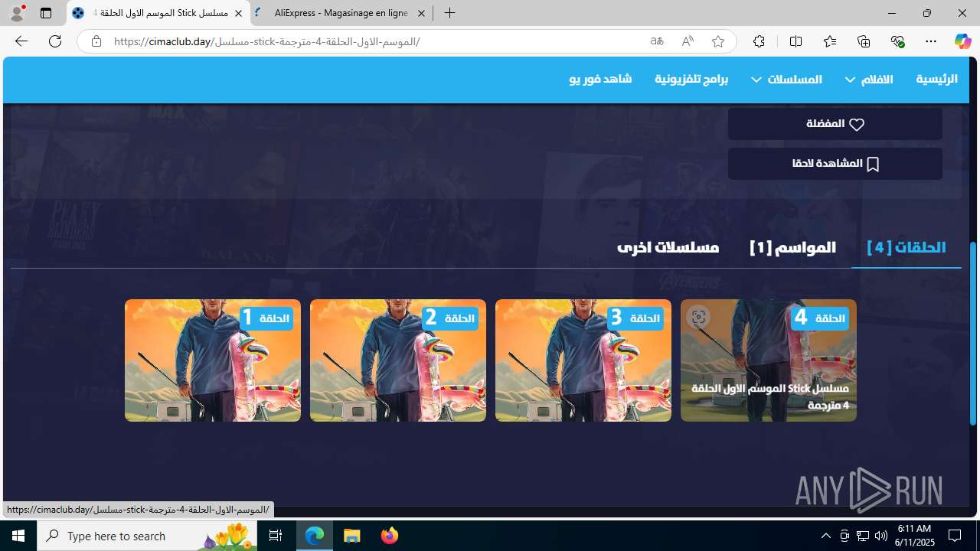The image size is (980, 551).
Task: Expand the الافلام movies dropdown
Action: coord(869,79)
